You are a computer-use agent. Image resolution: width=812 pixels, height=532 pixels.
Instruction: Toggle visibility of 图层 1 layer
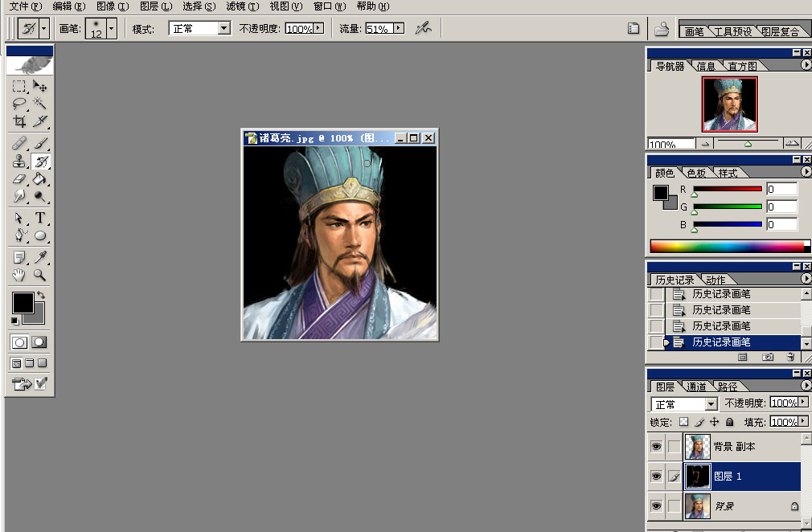[x=656, y=477]
